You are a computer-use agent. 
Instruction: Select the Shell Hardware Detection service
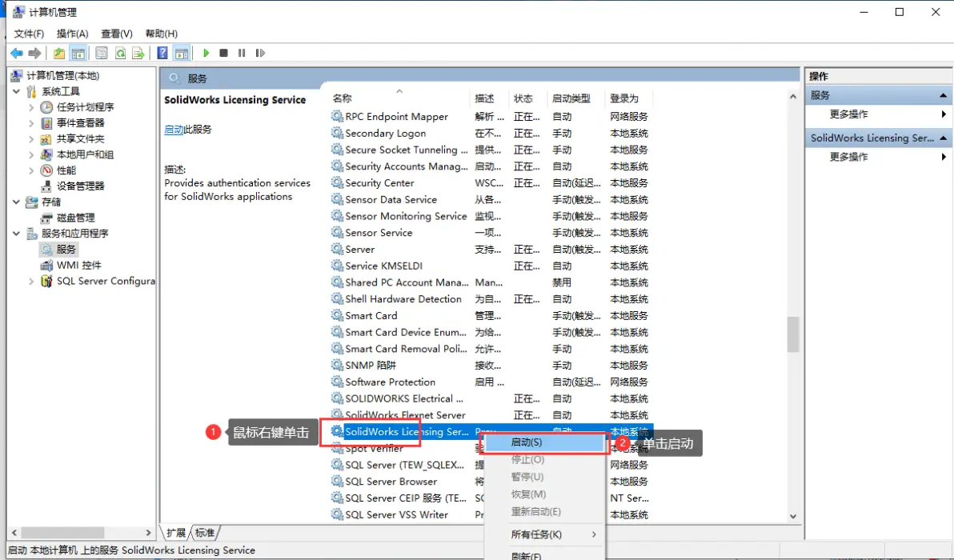point(490,299)
